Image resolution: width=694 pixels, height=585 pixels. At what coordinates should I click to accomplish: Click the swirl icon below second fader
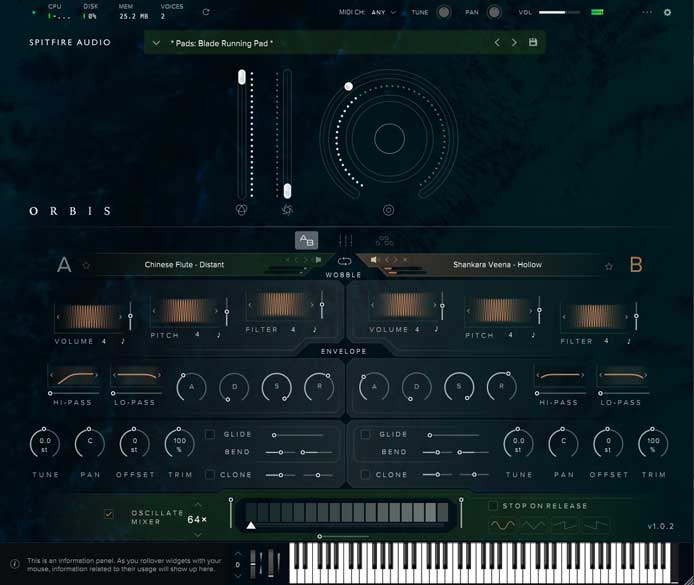click(287, 210)
